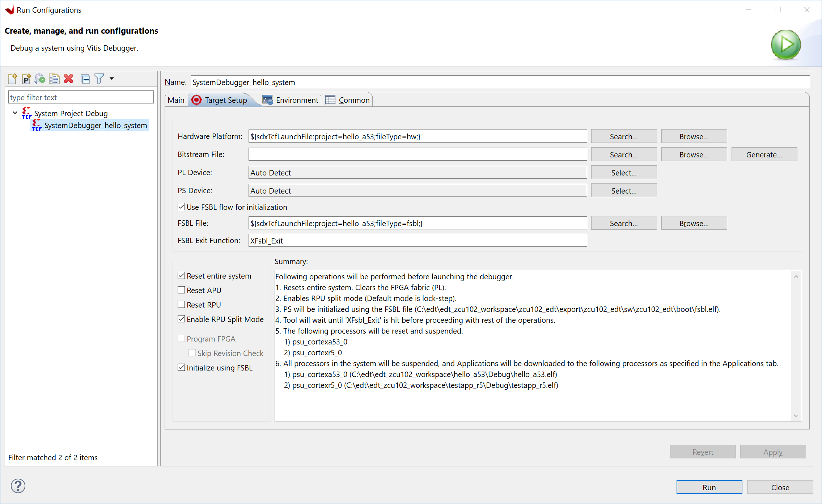Image resolution: width=822 pixels, height=504 pixels.
Task: Select SystemDebugger_hello_system configuration in tree
Action: click(96, 125)
